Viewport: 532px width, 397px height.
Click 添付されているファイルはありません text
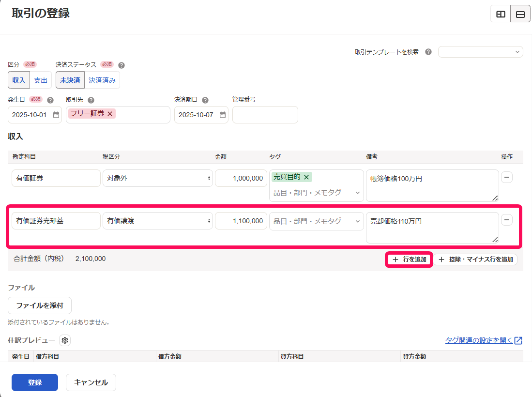(x=59, y=322)
